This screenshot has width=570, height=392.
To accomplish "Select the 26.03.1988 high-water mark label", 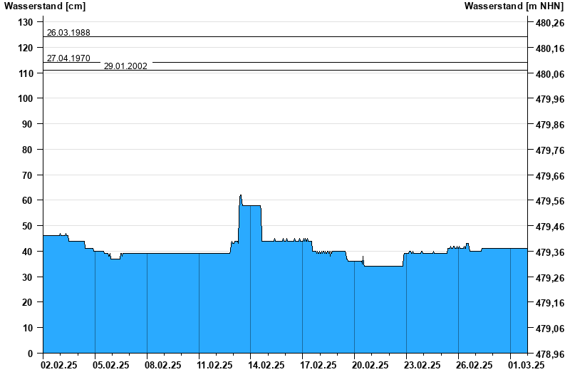I will (68, 32).
